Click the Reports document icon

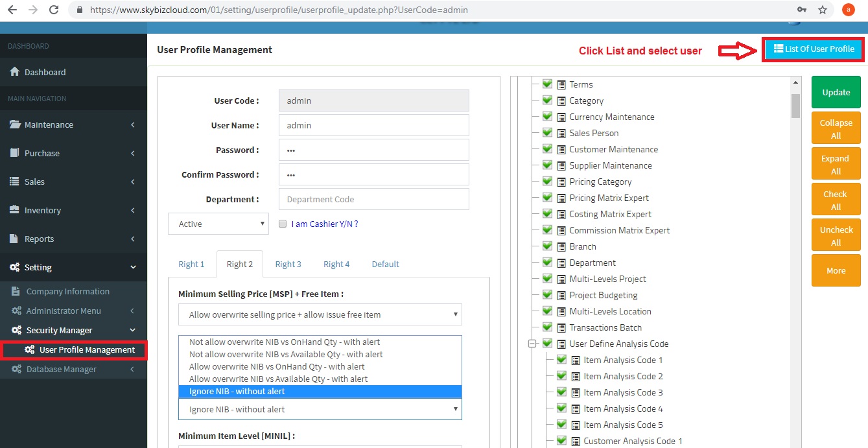14,239
